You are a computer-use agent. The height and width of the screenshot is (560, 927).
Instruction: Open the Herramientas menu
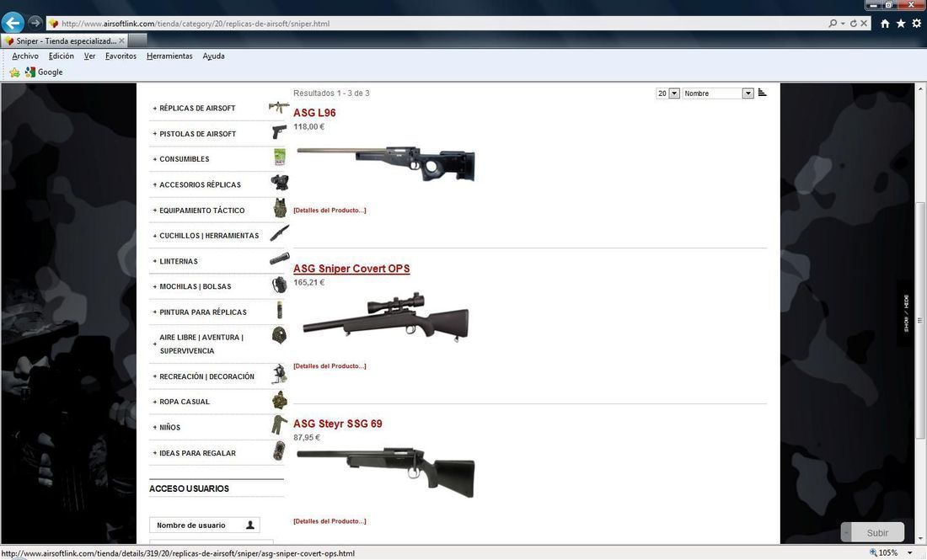pos(169,56)
